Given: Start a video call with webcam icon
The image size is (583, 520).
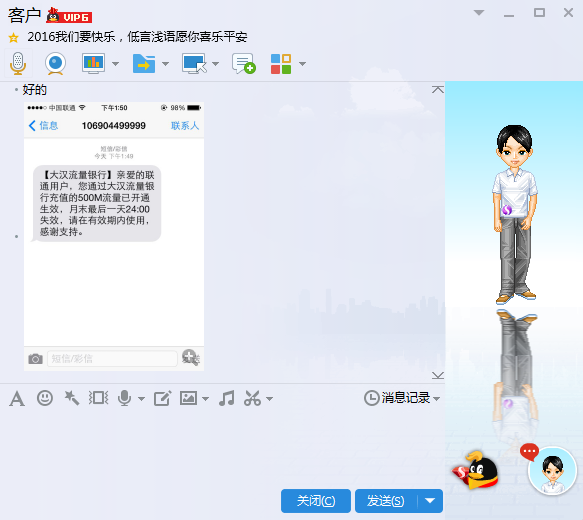Looking at the screenshot, I should 55,63.
